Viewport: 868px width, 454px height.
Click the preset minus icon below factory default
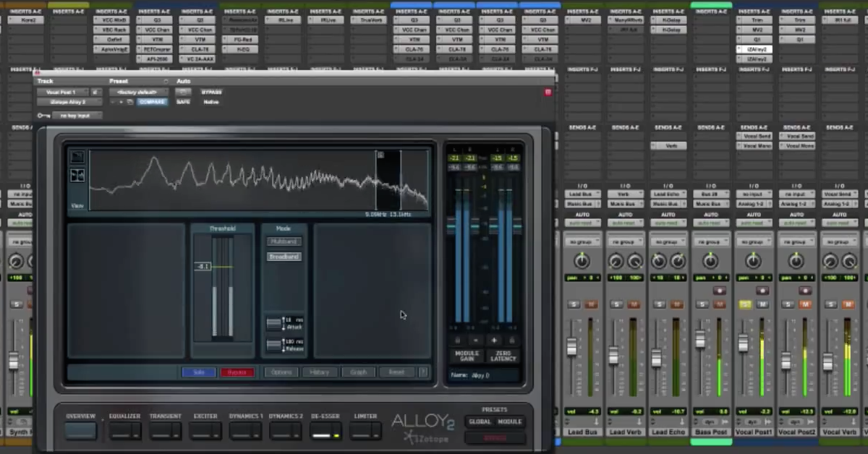(x=113, y=102)
